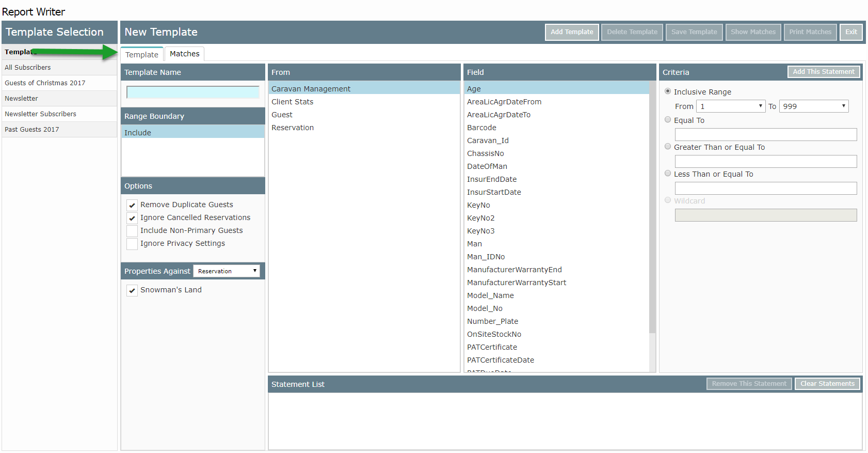The height and width of the screenshot is (453, 868).
Task: Select InsurEndDate field
Action: [556, 179]
